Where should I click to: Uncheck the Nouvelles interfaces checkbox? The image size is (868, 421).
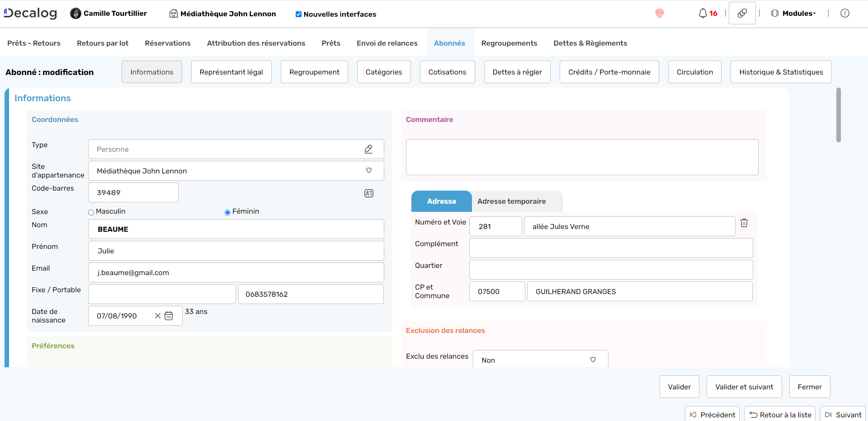click(x=298, y=14)
